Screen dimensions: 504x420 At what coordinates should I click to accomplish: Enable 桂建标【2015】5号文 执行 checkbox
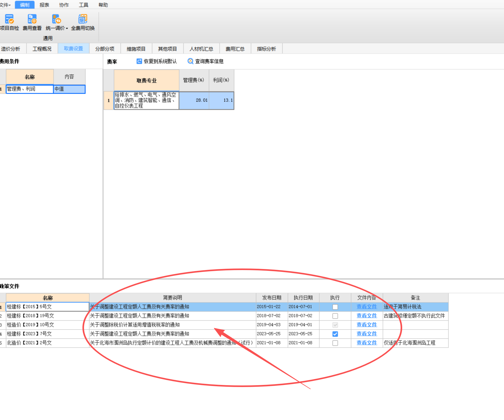[x=335, y=307]
